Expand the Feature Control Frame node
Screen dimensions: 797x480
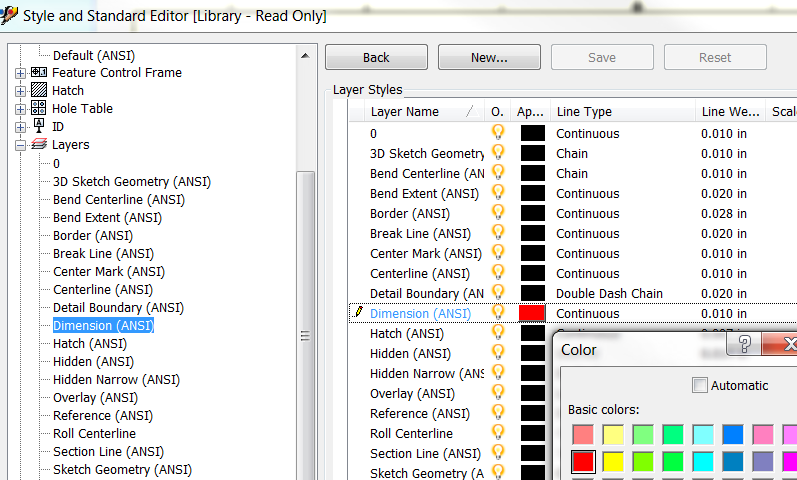20,73
